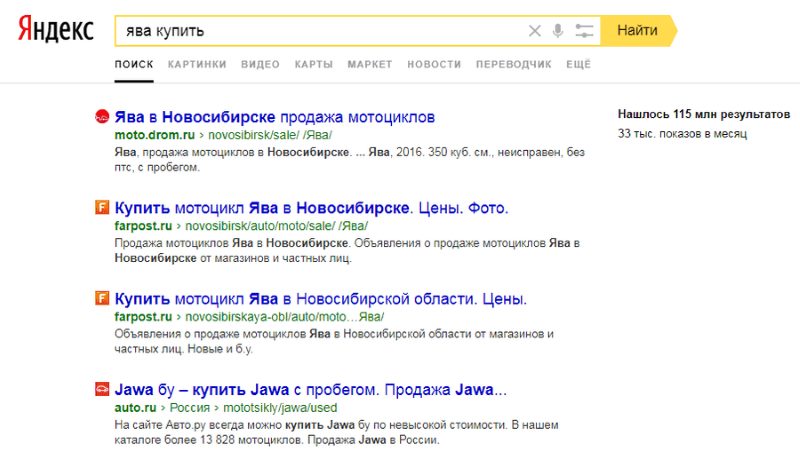This screenshot has width=800, height=453.
Task: Click farpost.ru domain above 'Продажа мотоциклов Ява' snippet
Action: 143,226
